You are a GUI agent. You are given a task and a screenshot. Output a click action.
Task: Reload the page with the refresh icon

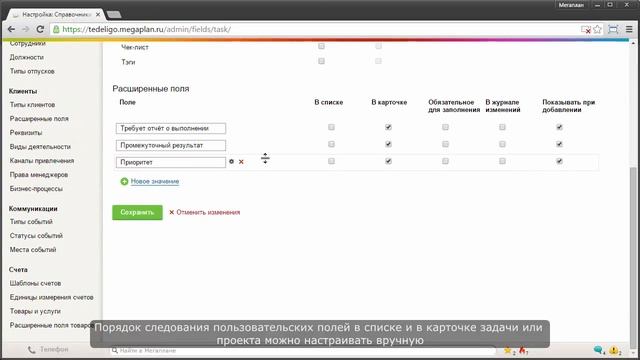[x=40, y=29]
